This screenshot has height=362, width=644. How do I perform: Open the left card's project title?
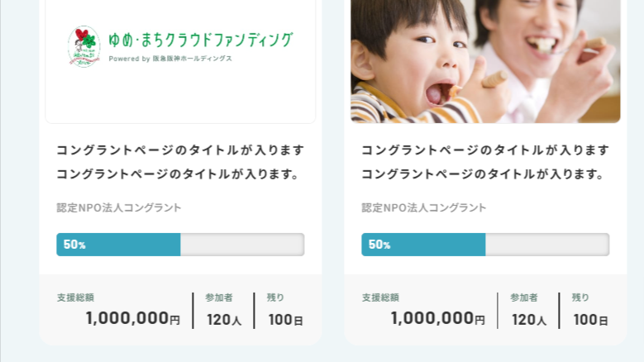pos(180,162)
